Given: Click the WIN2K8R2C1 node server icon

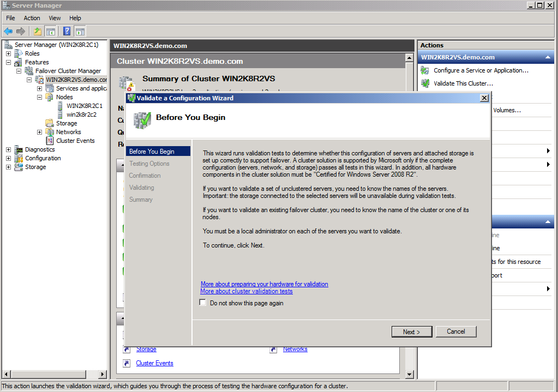Looking at the screenshot, I should (60, 106).
